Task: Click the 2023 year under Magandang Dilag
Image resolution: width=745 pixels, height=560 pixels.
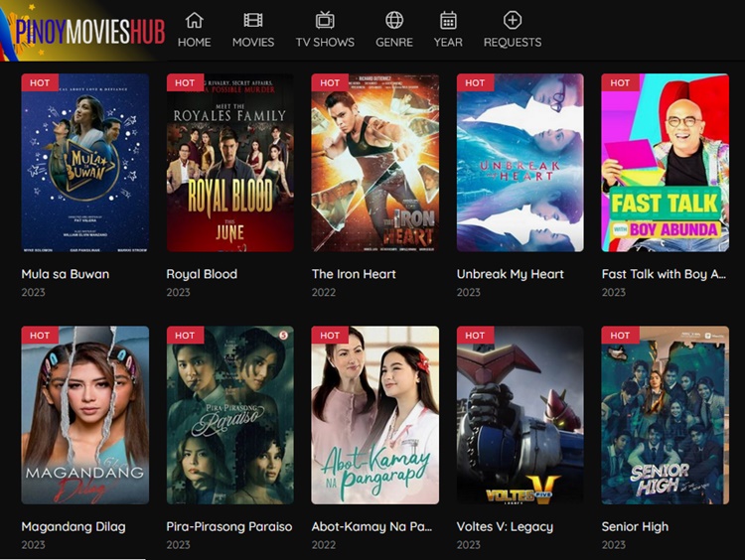Action: (x=33, y=545)
